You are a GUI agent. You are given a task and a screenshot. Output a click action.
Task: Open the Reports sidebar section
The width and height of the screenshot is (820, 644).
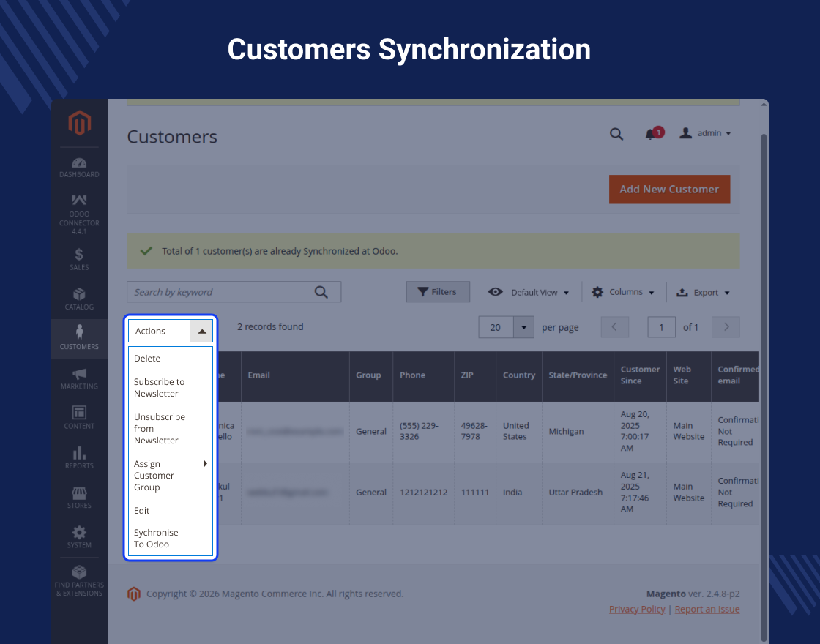click(80, 458)
